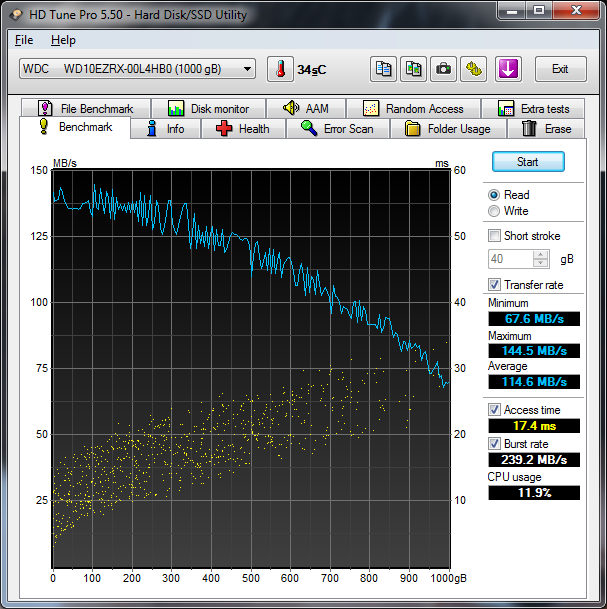Click the thermometer temperature icon
607x609 pixels.
point(281,69)
